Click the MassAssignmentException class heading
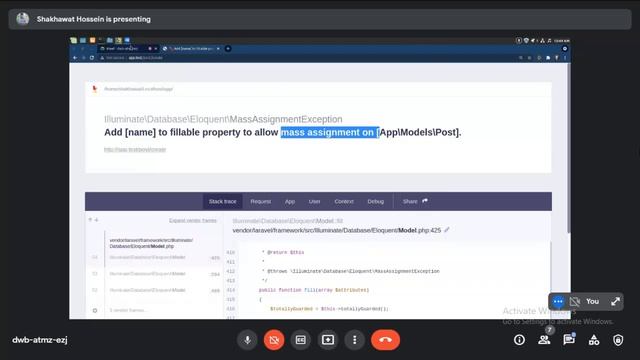 point(223,119)
